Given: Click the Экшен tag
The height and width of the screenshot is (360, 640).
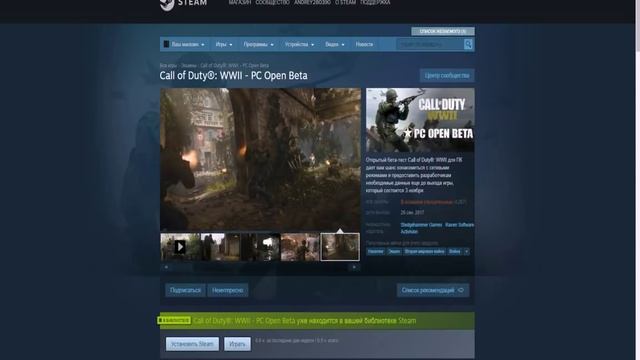Looking at the screenshot, I should pos(394,251).
